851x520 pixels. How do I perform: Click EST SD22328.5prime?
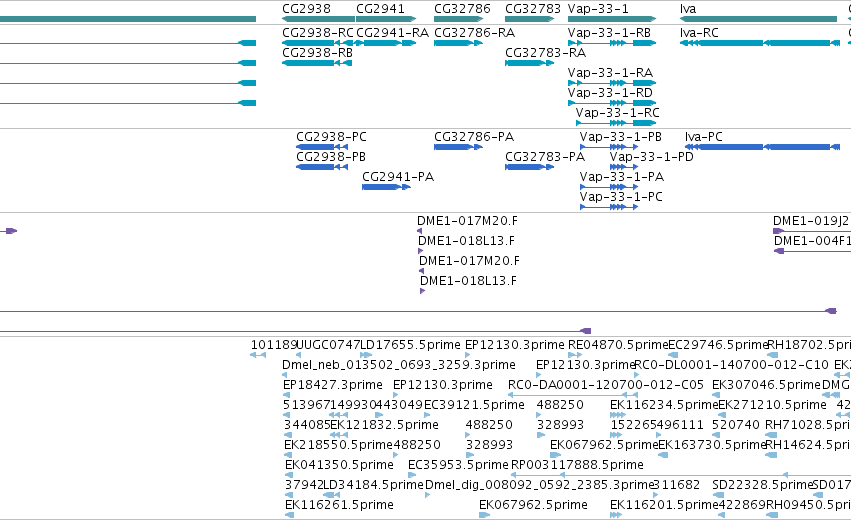[762, 485]
